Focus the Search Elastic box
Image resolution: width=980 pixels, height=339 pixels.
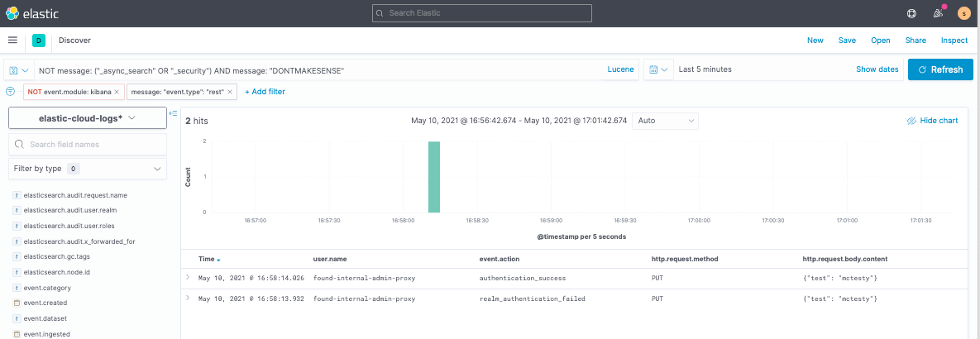pyautogui.click(x=482, y=13)
